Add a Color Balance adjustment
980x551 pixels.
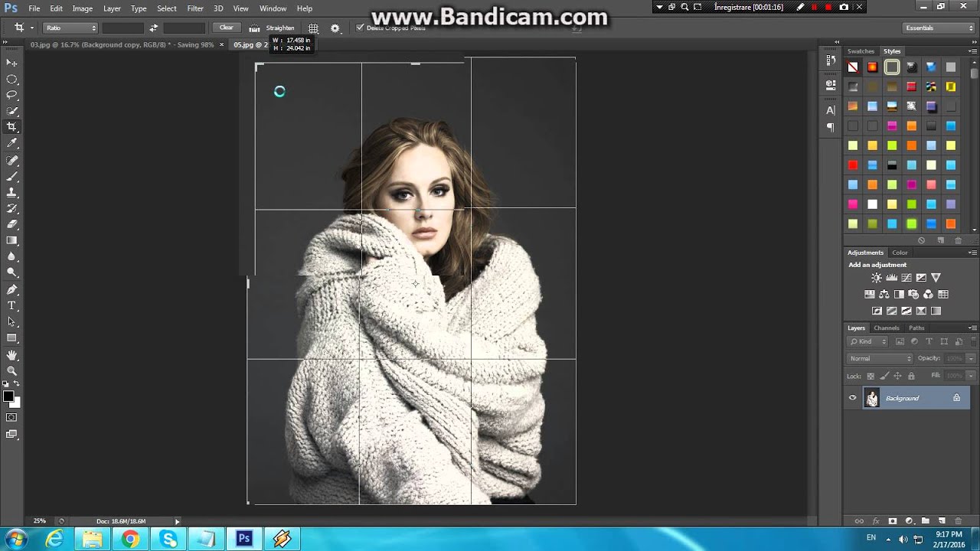[884, 295]
